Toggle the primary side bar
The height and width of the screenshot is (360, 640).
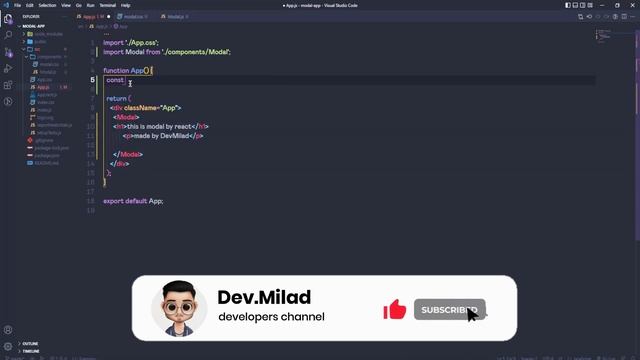[x=568, y=5]
